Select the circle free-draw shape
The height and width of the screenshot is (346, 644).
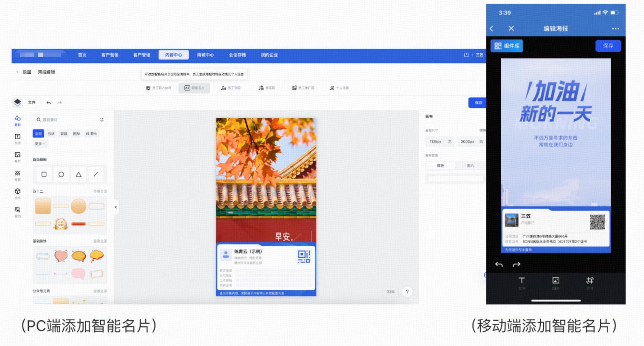click(61, 174)
